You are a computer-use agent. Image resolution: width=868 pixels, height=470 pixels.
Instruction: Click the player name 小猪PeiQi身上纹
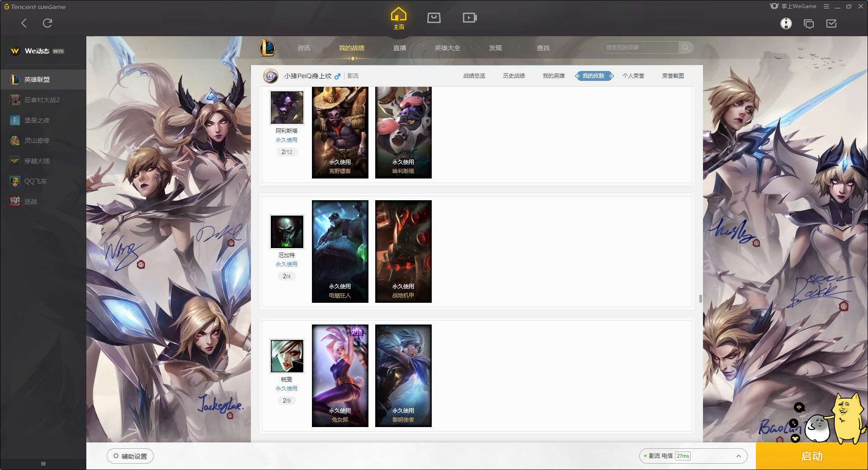click(x=308, y=76)
